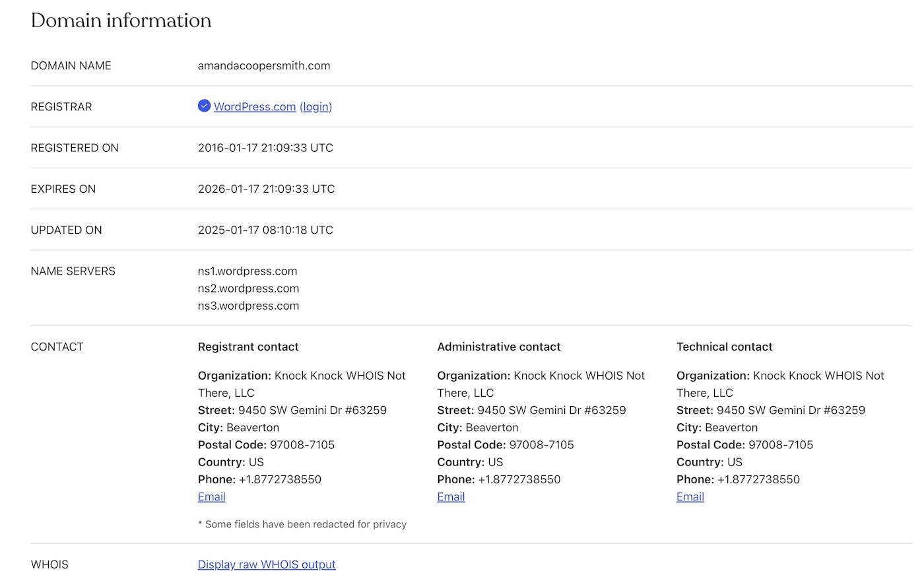Image resolution: width=924 pixels, height=581 pixels.
Task: Click the WHOIS row label
Action: click(49, 564)
